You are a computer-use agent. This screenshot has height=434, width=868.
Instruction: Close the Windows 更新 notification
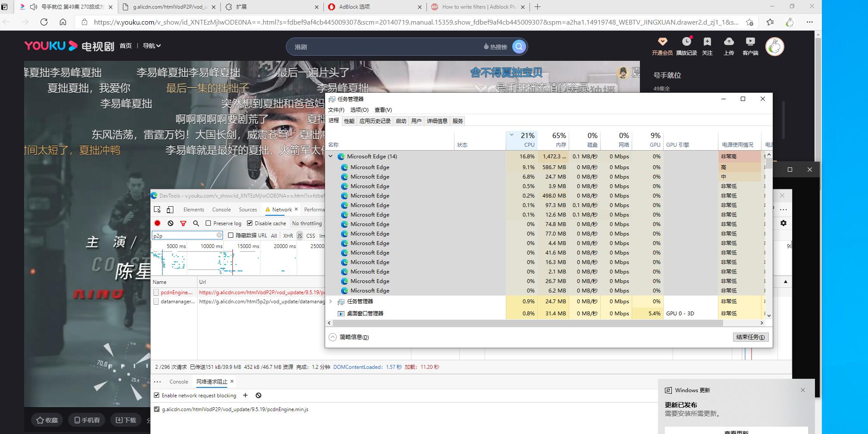click(803, 390)
